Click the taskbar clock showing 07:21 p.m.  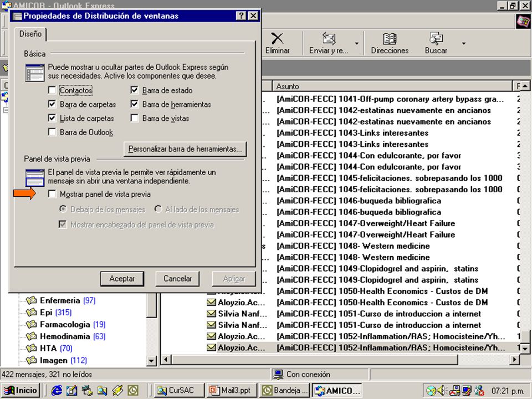[x=509, y=391]
